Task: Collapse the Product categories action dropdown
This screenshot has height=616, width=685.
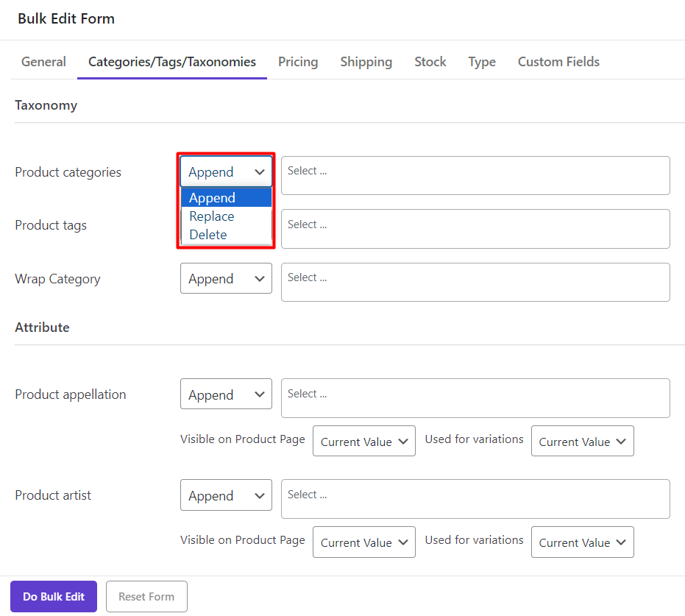Action: point(226,172)
